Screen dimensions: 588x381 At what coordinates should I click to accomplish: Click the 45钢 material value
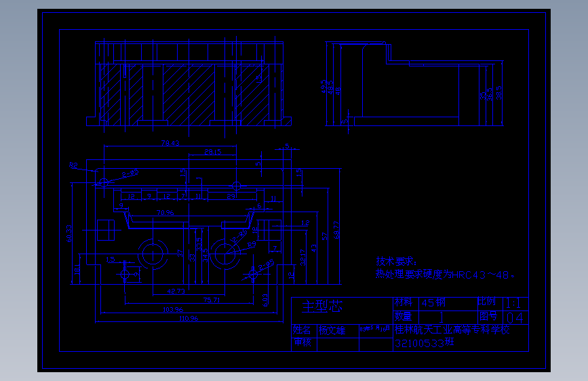(x=433, y=302)
